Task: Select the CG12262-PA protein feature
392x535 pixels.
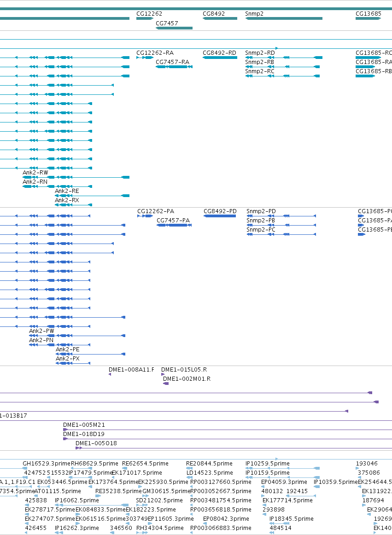Action: tap(145, 216)
